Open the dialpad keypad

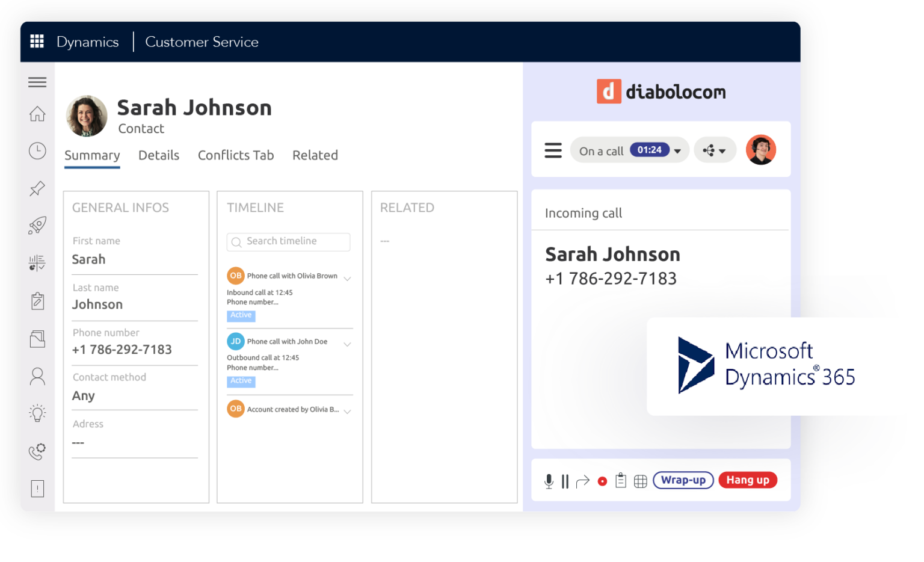coord(640,481)
